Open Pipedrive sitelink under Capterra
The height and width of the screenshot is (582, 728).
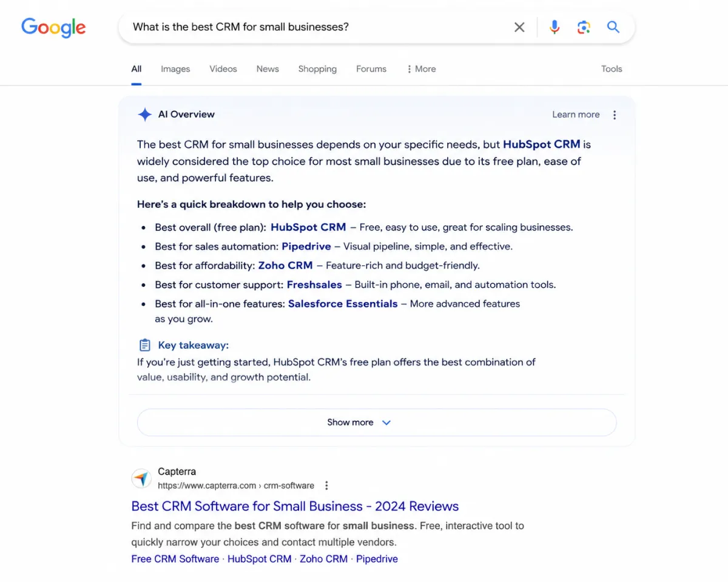[x=377, y=559]
